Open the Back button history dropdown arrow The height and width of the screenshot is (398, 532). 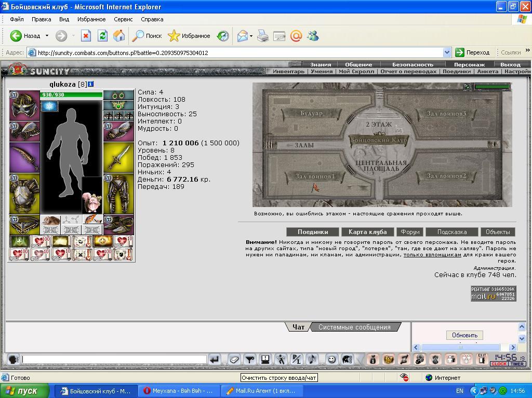click(x=47, y=36)
